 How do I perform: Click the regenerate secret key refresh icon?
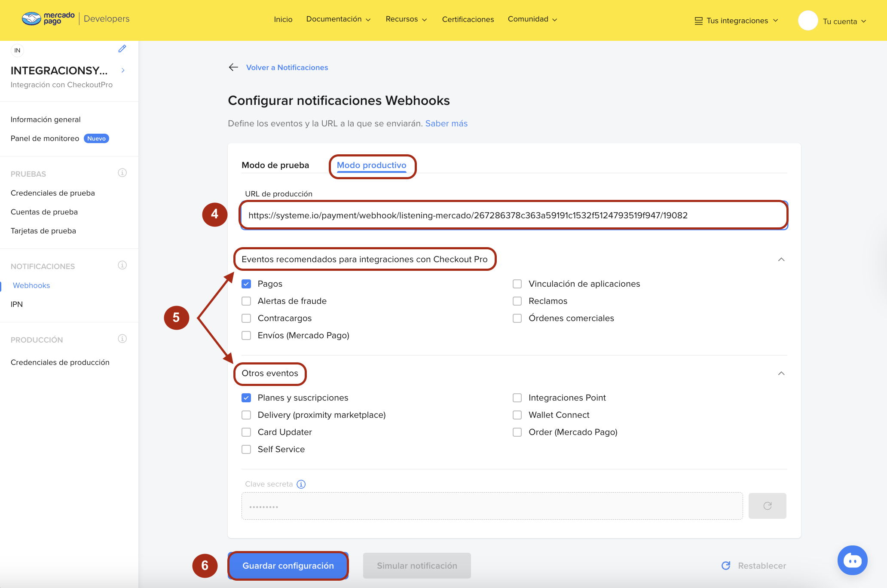point(767,506)
